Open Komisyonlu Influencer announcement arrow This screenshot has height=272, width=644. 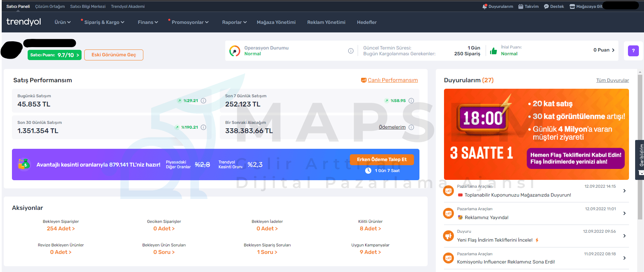(x=625, y=258)
